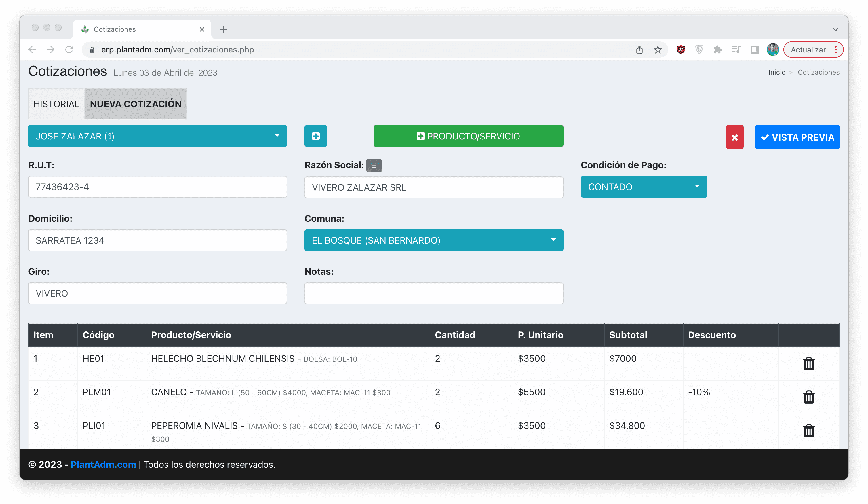Select the NUEVA COTIZACIÓN tab
Image resolution: width=868 pixels, height=504 pixels.
coord(135,104)
